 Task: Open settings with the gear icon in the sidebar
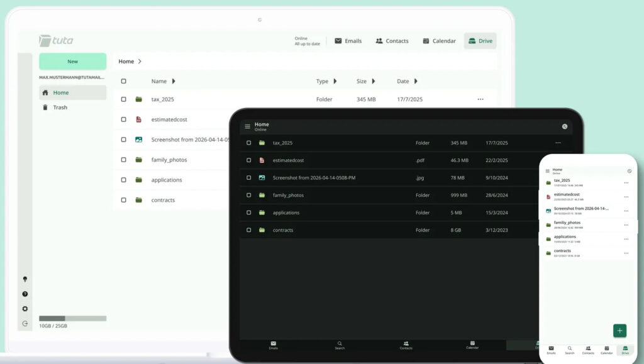pos(25,309)
